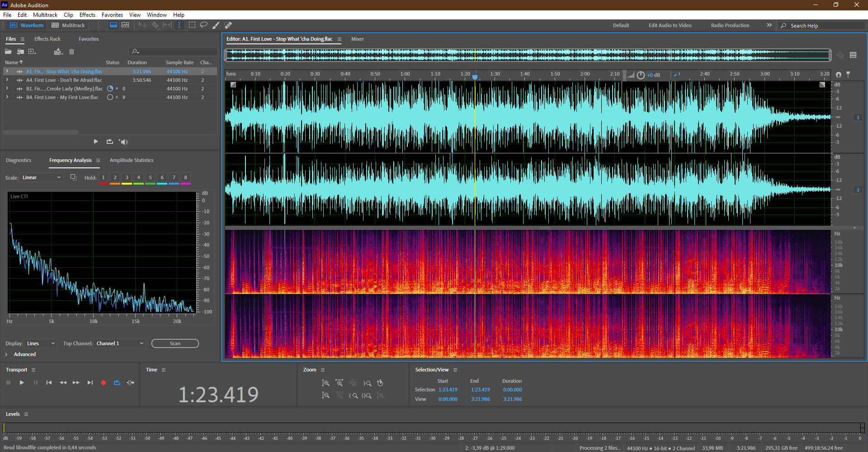Switch to the Diagnostics tab
This screenshot has width=868, height=452.
point(19,160)
